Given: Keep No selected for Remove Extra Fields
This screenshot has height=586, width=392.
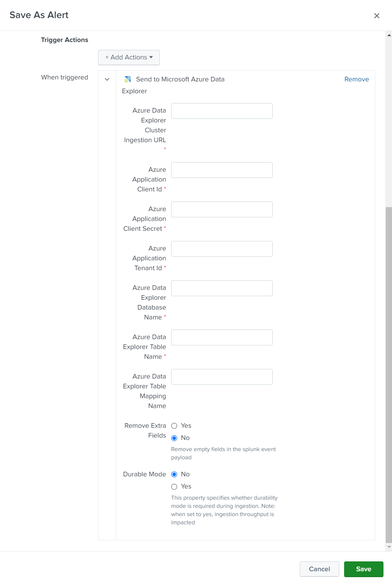Looking at the screenshot, I should 174,438.
